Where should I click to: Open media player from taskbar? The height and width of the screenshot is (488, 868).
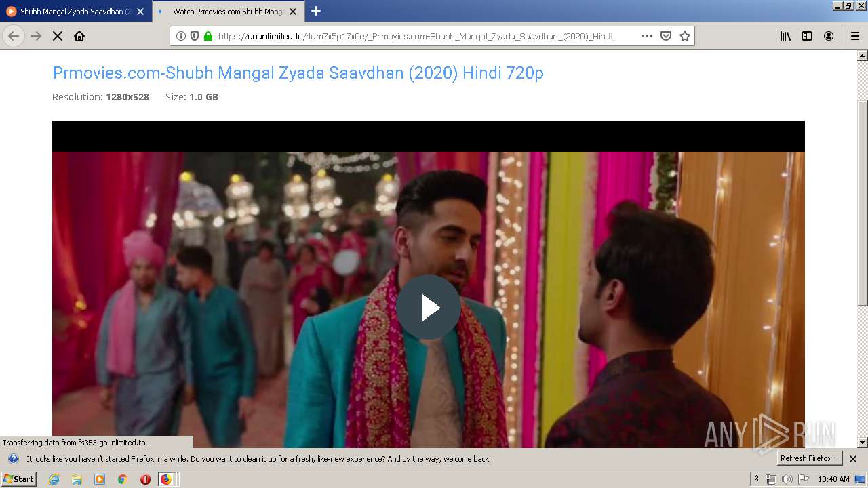click(x=100, y=479)
